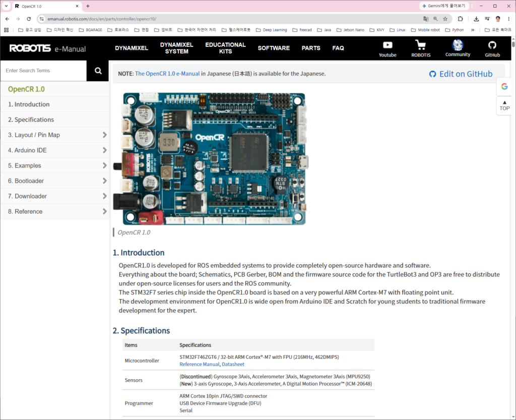Open the Community icon in header
Screen dimensions: 516x420
tap(458, 48)
